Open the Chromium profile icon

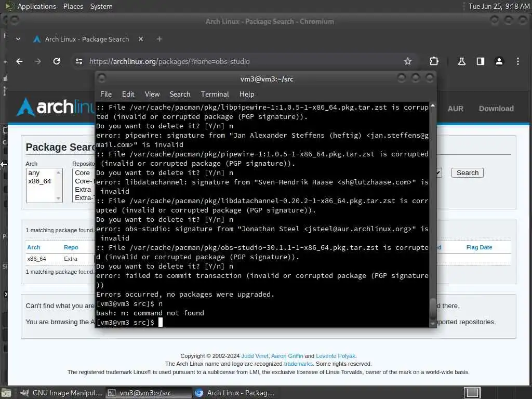point(499,61)
